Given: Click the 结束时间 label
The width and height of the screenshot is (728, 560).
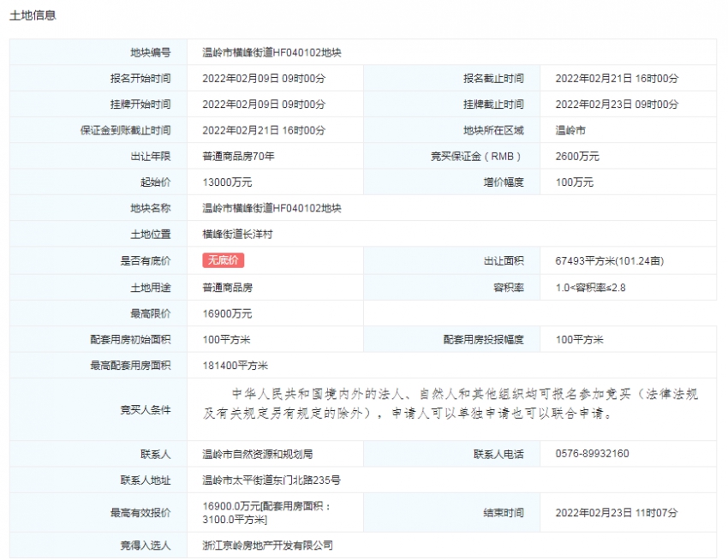Looking at the screenshot, I should (x=504, y=513).
